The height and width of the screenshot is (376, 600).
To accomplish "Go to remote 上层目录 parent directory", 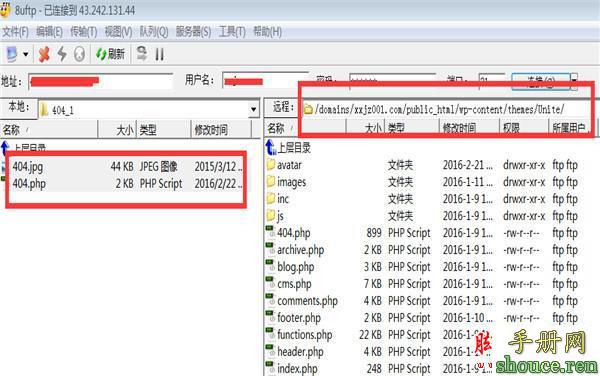I will point(289,148).
